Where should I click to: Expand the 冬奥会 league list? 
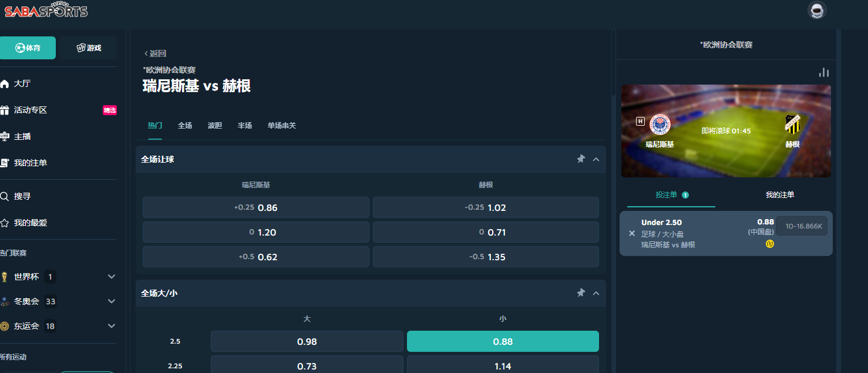tap(112, 301)
